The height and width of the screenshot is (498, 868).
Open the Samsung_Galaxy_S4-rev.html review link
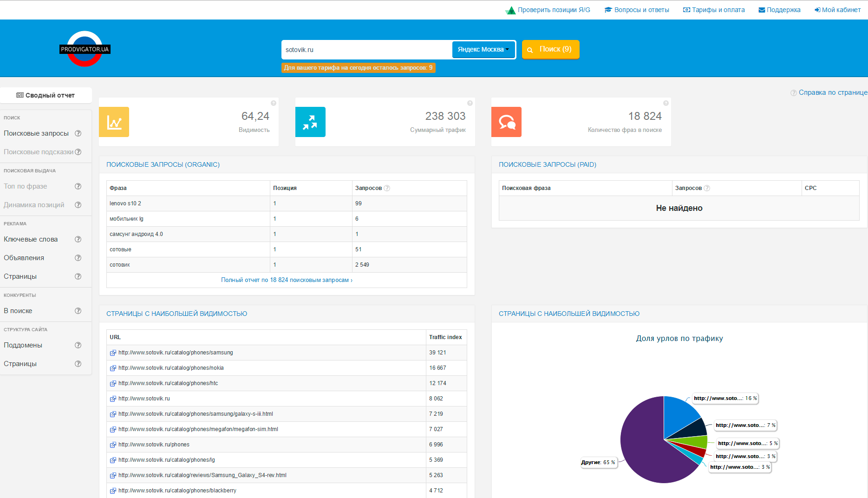pyautogui.click(x=202, y=475)
